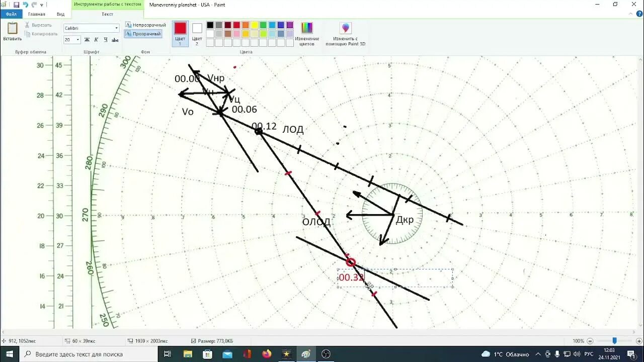Click the 00.32 text box on canvas

coord(395,278)
